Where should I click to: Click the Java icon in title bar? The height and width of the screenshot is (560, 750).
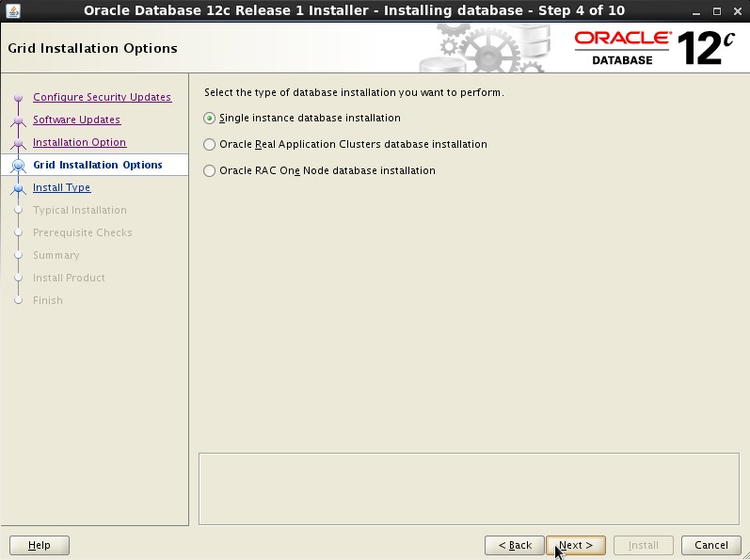point(13,10)
